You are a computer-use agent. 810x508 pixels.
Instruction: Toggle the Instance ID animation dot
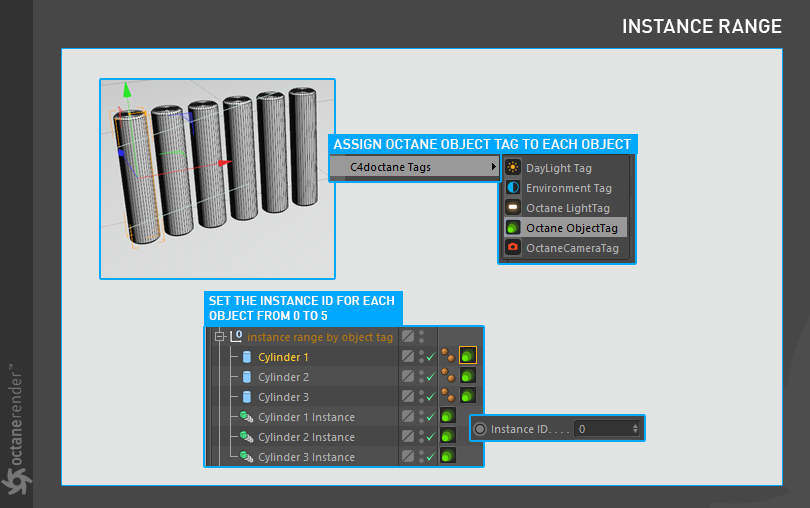pyautogui.click(x=480, y=429)
